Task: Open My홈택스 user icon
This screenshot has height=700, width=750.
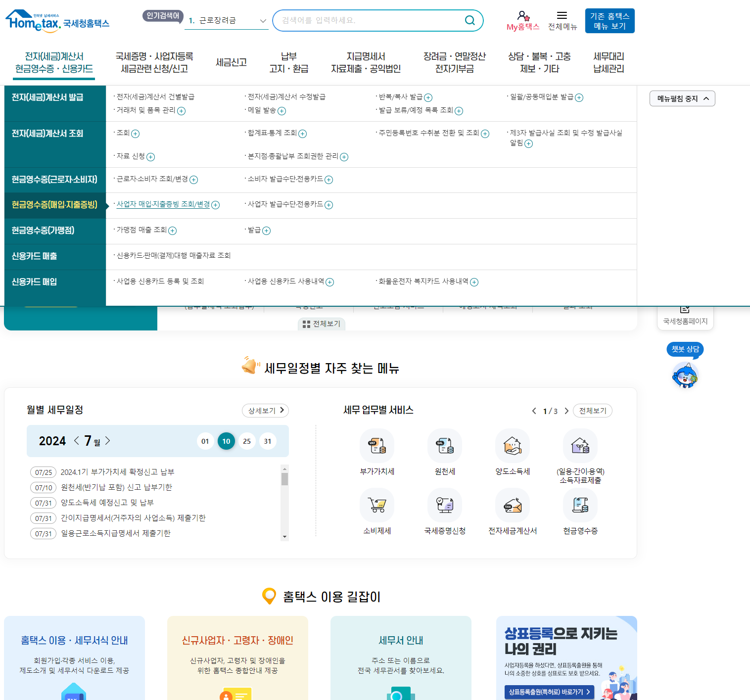Action: [x=523, y=16]
